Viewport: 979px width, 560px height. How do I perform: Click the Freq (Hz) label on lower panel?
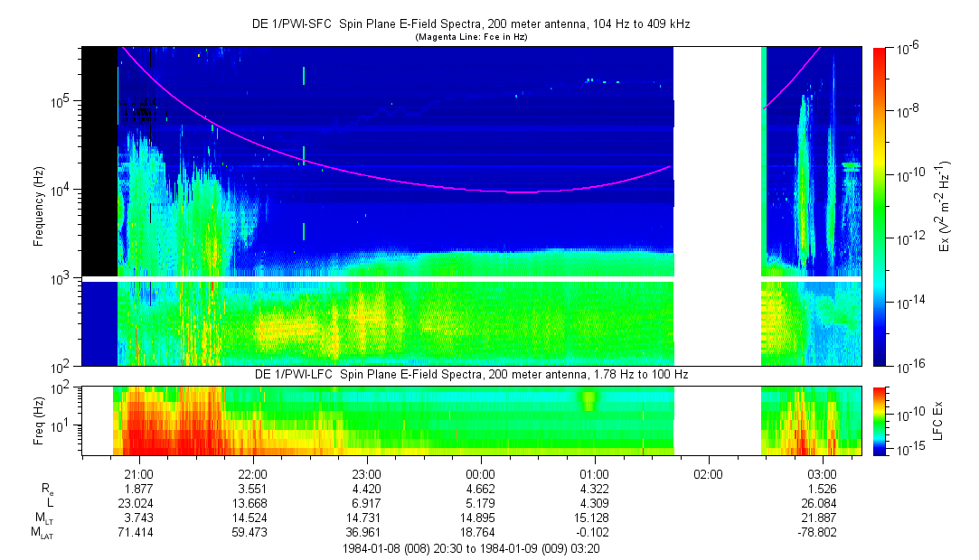click(38, 420)
